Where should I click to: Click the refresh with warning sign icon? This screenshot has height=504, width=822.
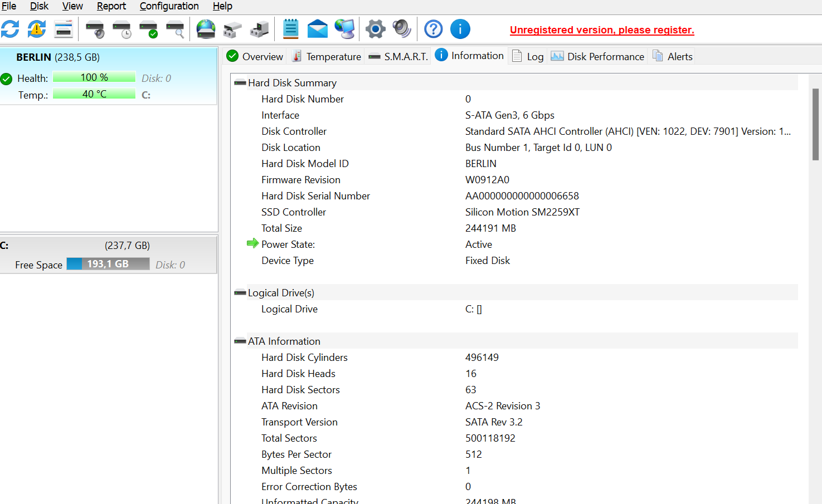(x=37, y=29)
